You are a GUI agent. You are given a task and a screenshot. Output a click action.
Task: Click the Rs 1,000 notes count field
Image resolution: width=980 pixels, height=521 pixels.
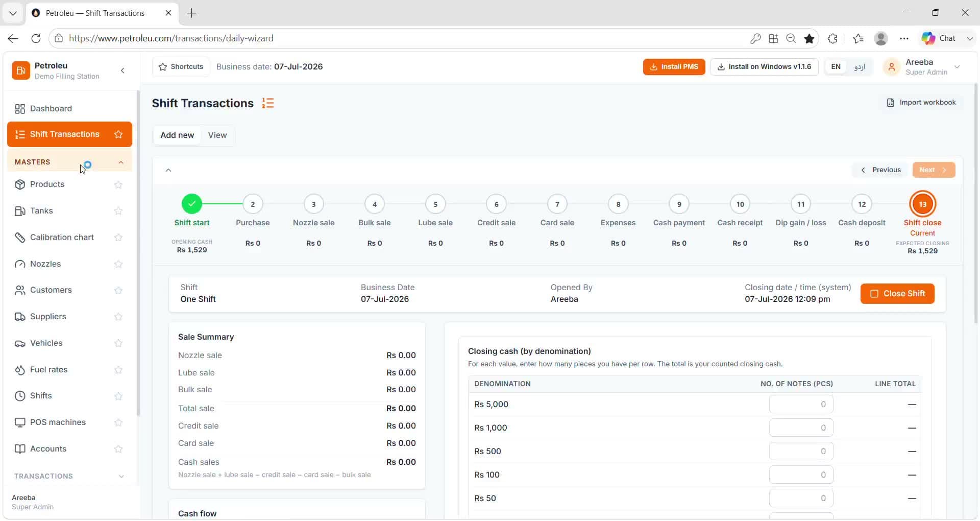tap(801, 428)
